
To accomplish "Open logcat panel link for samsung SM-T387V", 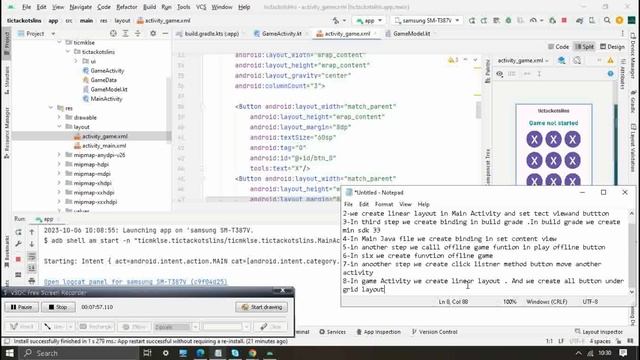I will point(136,282).
